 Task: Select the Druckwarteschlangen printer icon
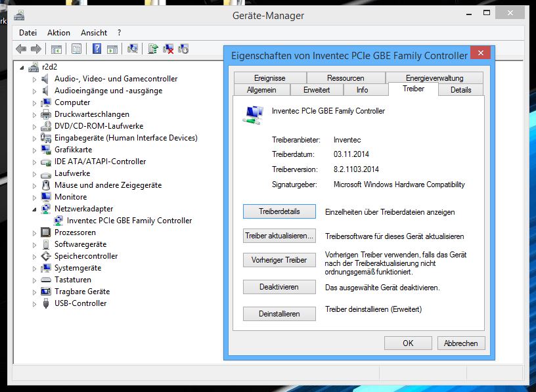tap(46, 114)
